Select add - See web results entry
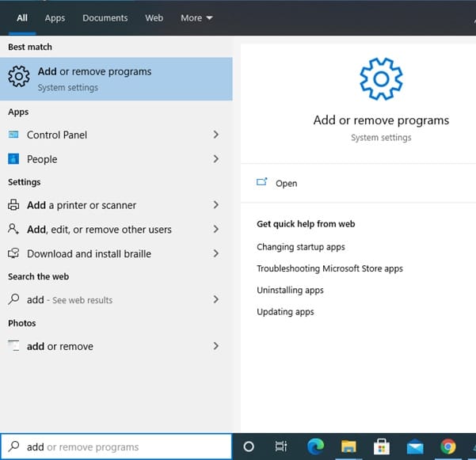The width and height of the screenshot is (476, 460). pos(116,299)
